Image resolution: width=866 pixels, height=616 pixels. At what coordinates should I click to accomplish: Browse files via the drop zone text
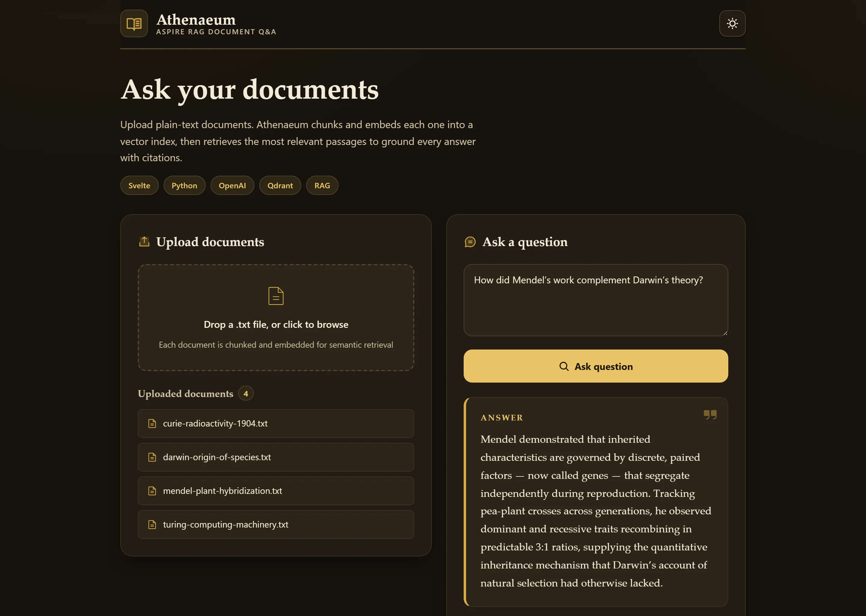click(x=276, y=325)
